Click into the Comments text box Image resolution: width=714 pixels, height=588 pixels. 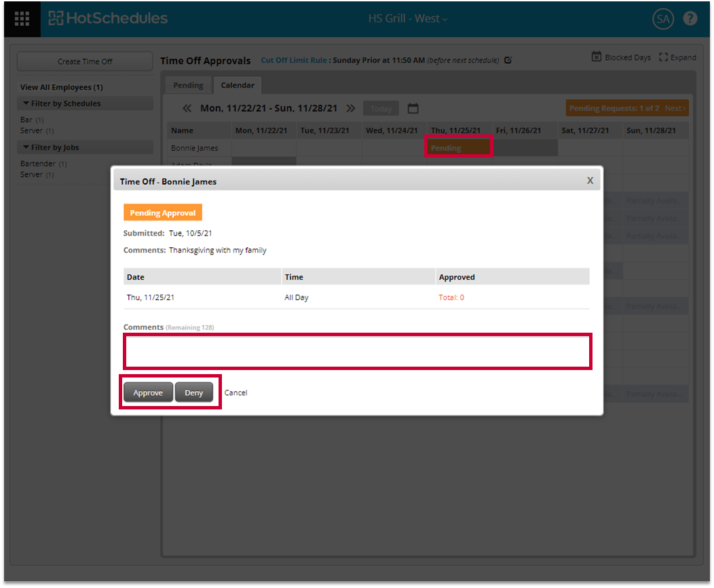pos(357,352)
